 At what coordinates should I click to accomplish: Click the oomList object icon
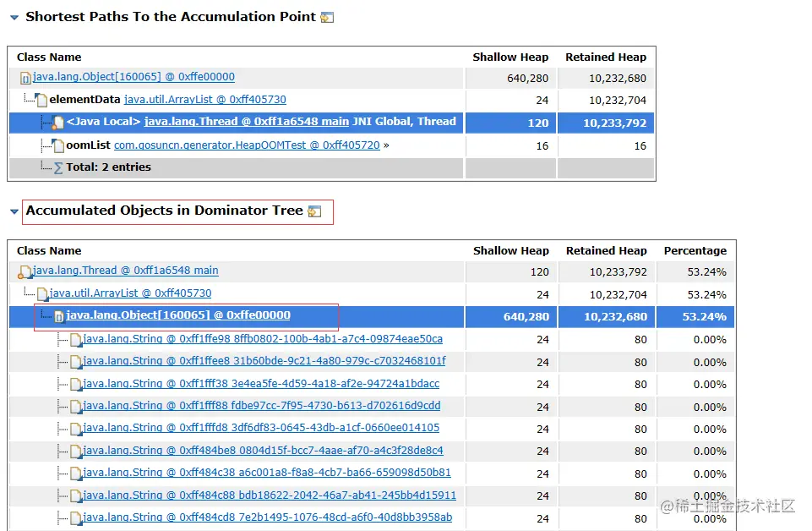tap(58, 145)
